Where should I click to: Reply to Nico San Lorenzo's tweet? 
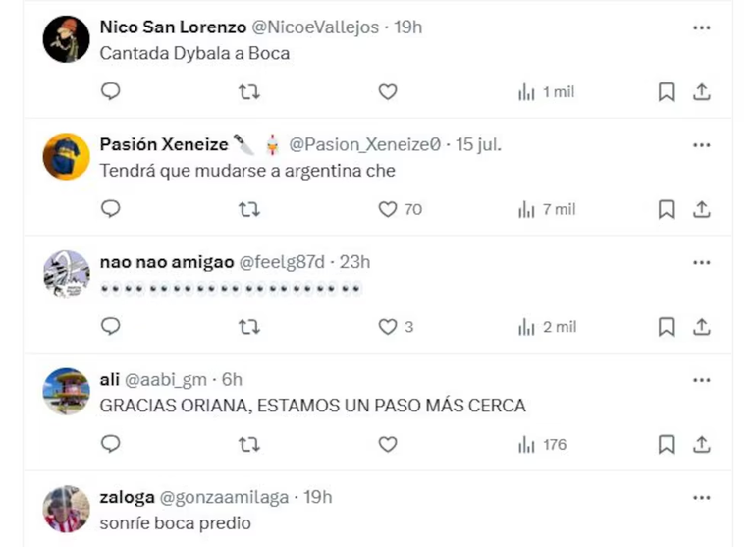(x=111, y=91)
